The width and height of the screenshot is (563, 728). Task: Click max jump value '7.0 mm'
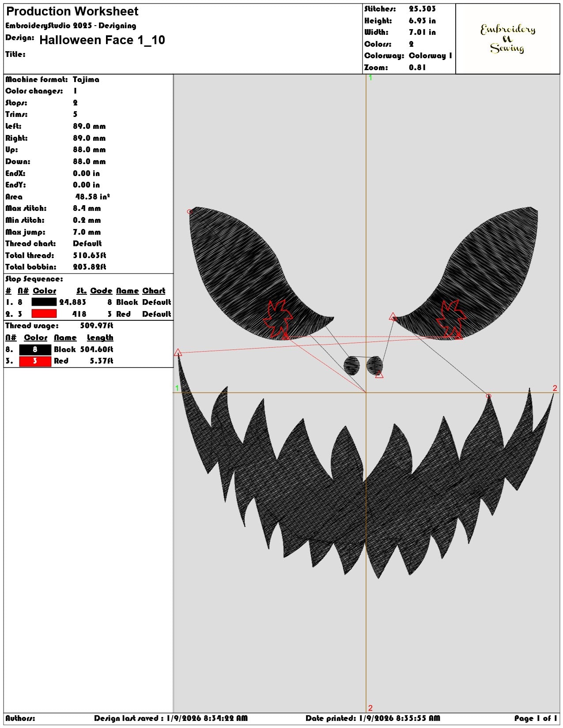pyautogui.click(x=87, y=232)
